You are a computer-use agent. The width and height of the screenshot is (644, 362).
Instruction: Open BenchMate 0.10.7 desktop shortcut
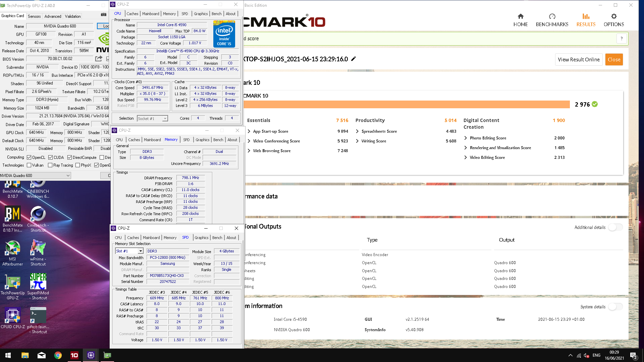point(13,190)
